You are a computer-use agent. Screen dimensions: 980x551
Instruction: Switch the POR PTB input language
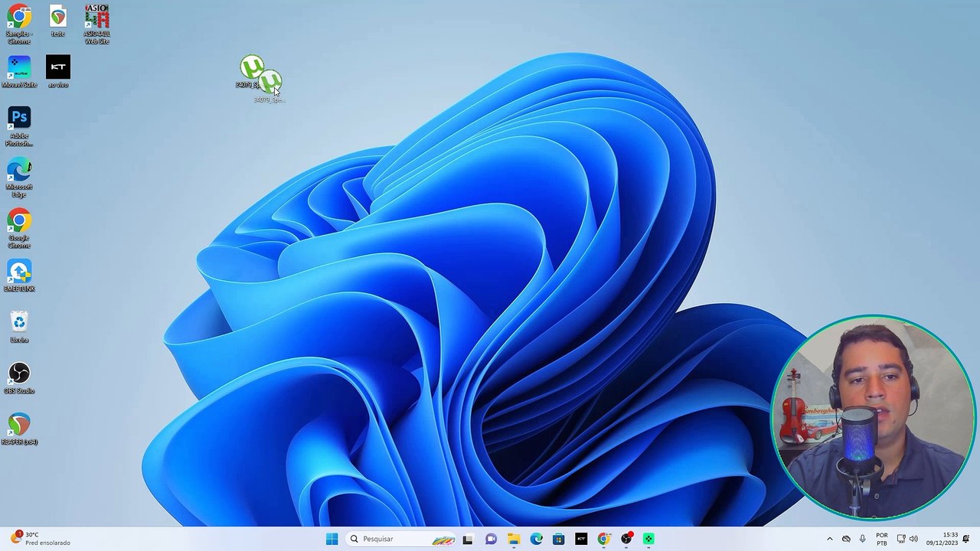[882, 539]
